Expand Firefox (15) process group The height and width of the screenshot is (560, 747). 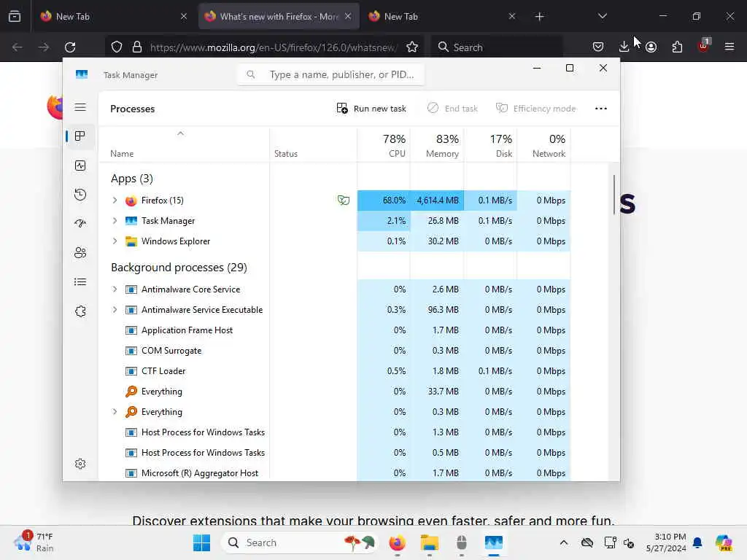tap(115, 201)
